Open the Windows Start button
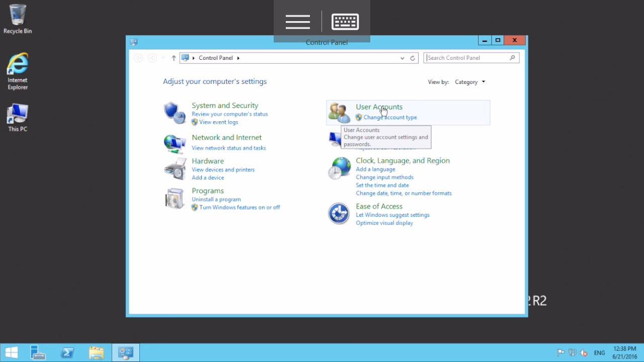The image size is (644, 362). coord(12,352)
